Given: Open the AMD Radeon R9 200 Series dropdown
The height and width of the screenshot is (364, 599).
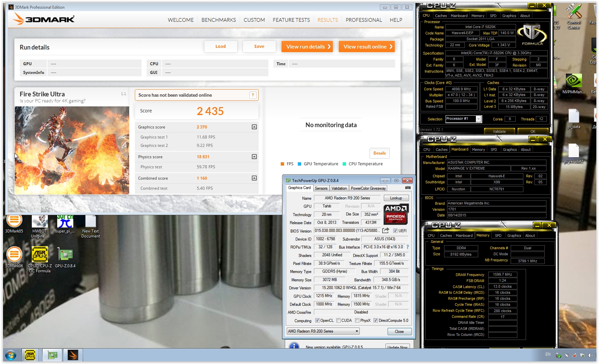Looking at the screenshot, I should pyautogui.click(x=323, y=331).
